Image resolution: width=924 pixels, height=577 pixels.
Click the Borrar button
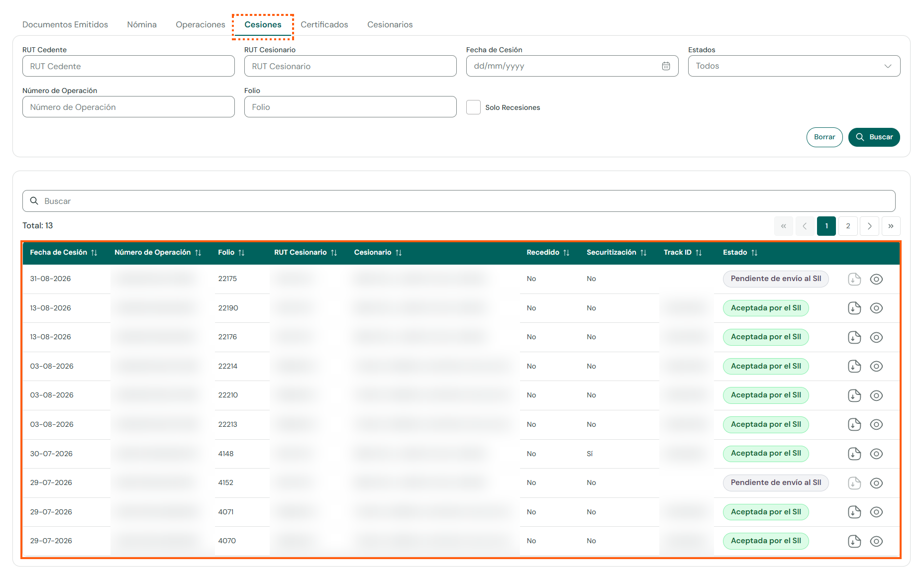coord(824,137)
